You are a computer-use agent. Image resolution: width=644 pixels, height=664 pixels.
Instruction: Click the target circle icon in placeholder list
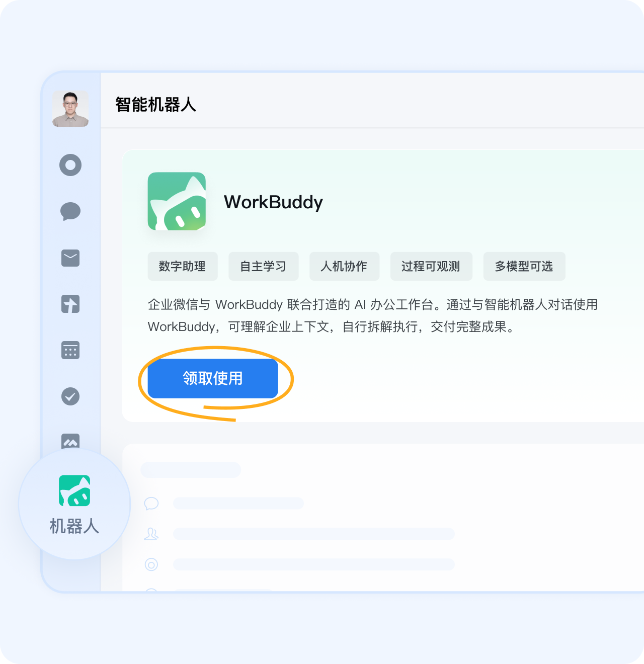pyautogui.click(x=151, y=564)
